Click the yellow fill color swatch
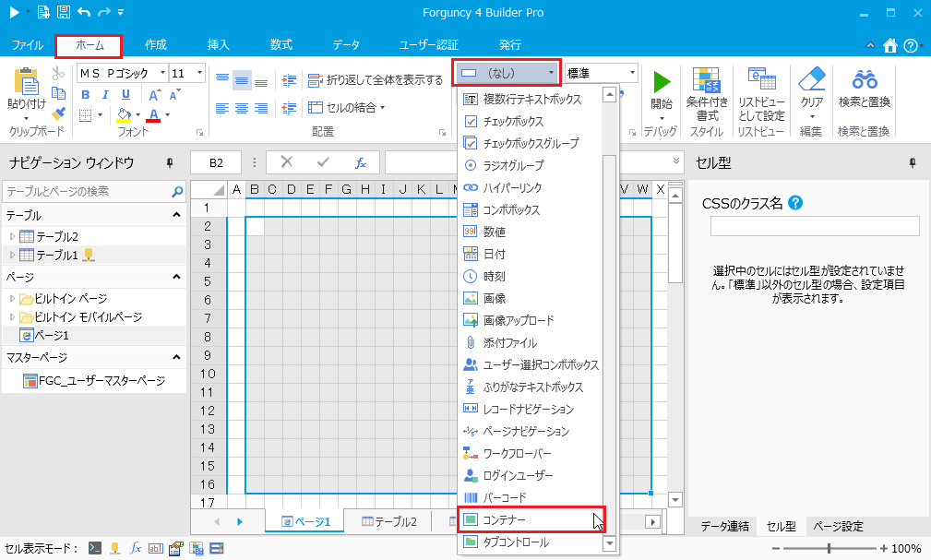 pos(123,115)
